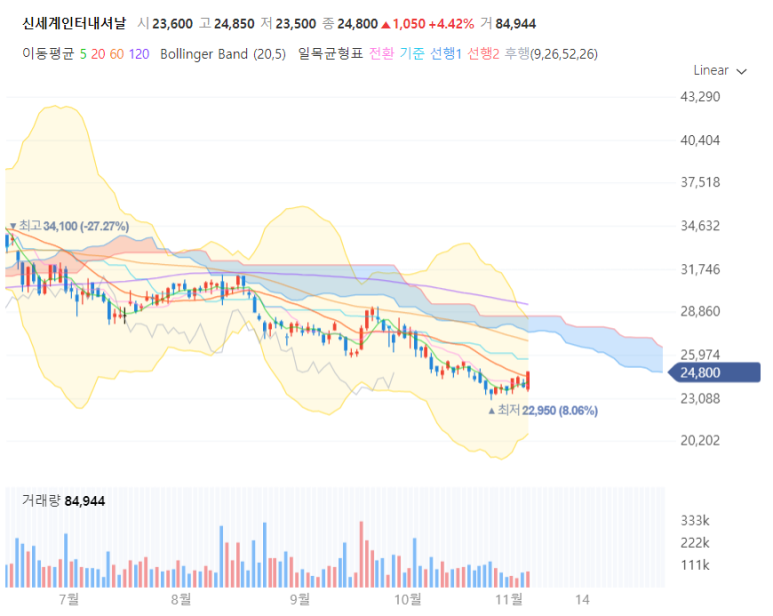Click the 기준 line legend
Viewport: 773px width, 616px height.
[x=412, y=54]
